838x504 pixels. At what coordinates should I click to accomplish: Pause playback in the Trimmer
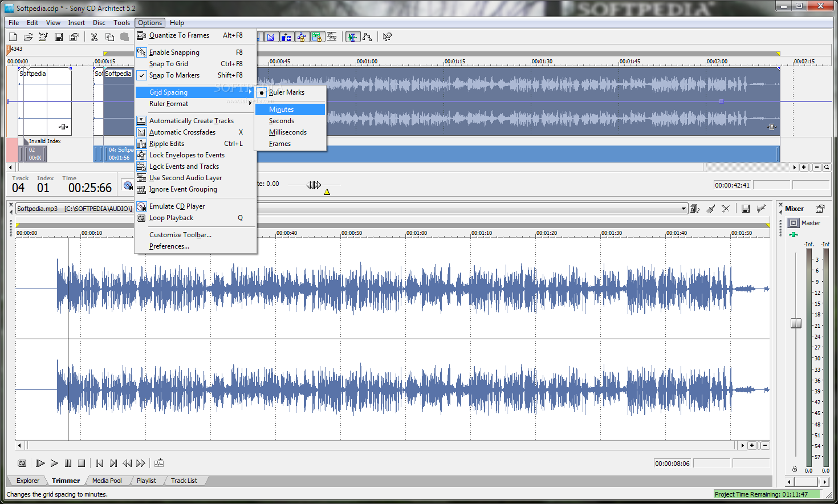point(68,463)
